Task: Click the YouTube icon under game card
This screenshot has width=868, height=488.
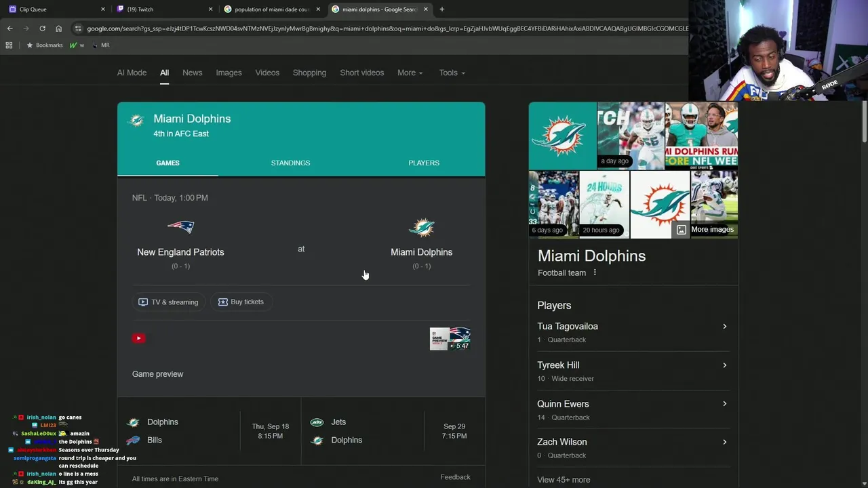Action: (138, 338)
